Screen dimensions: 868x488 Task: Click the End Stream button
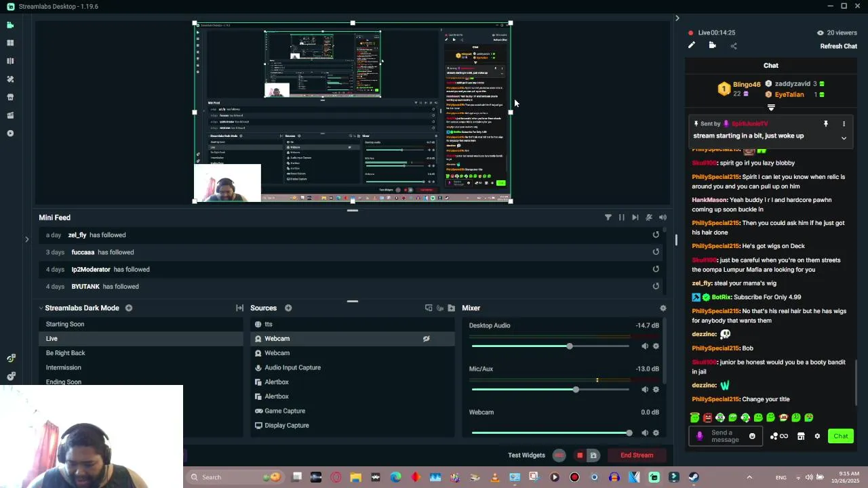[x=637, y=455]
